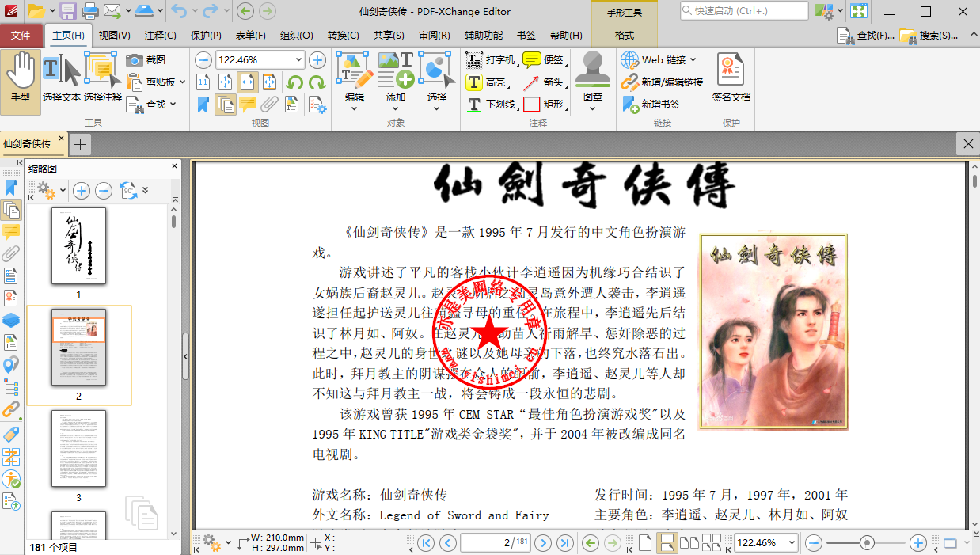Toggle comments pane in ribbon view group
980x555 pixels.
[248, 104]
